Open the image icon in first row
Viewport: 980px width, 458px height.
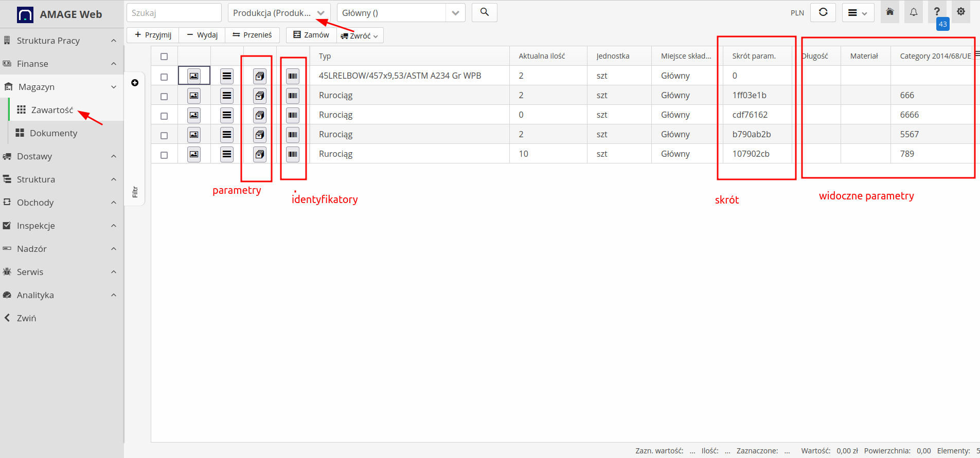194,76
